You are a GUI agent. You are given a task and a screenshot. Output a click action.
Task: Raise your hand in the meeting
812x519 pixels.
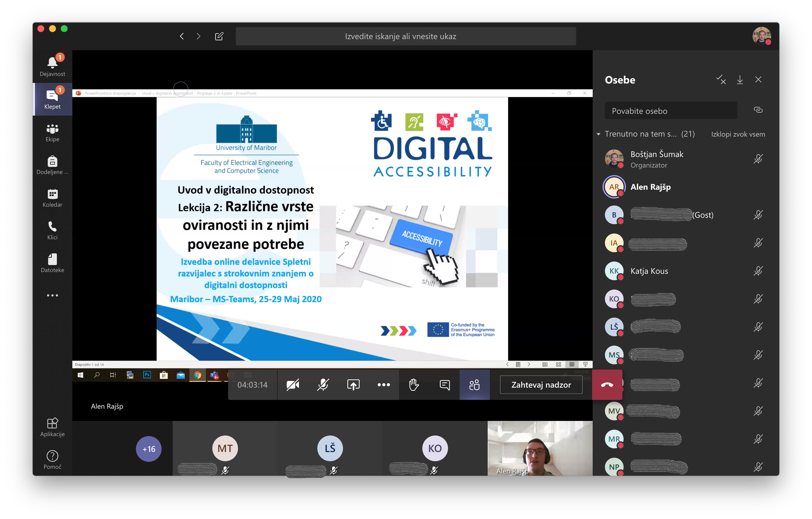point(414,384)
